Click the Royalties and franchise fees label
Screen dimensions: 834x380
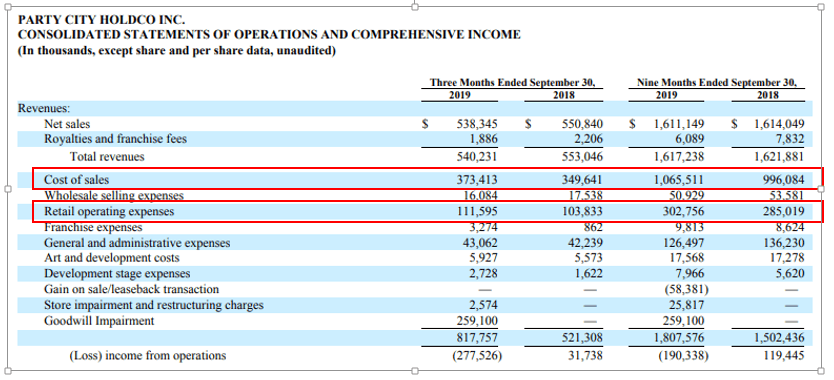(115, 139)
